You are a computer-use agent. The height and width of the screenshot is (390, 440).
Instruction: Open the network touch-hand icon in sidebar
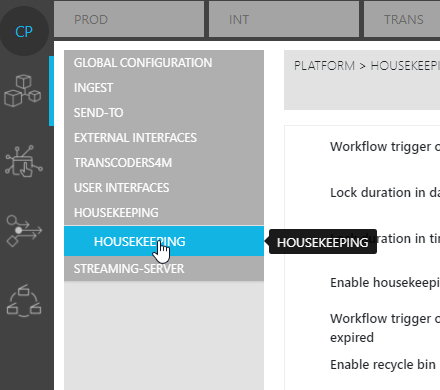pyautogui.click(x=24, y=161)
